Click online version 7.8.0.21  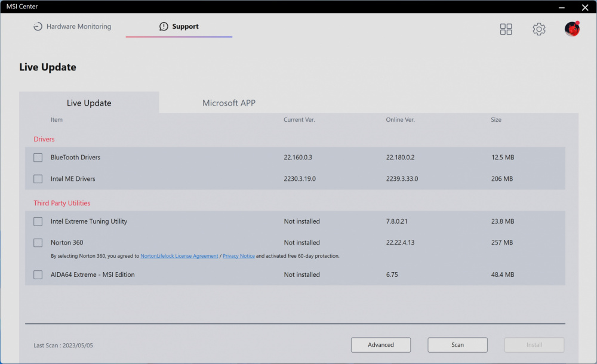coord(397,221)
